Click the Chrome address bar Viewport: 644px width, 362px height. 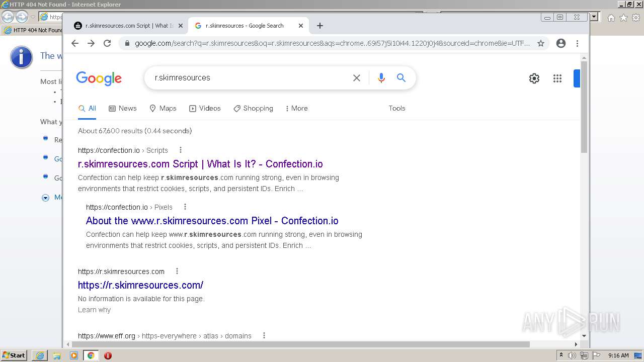point(332,43)
